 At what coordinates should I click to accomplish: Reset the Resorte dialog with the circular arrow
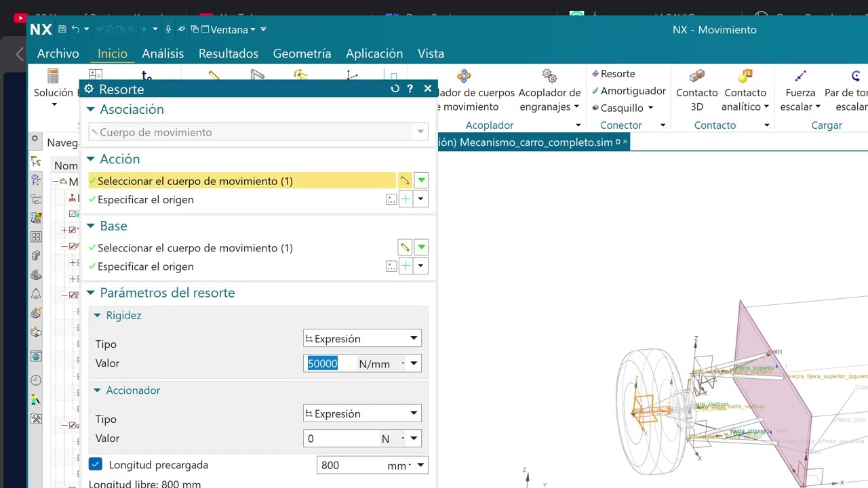pos(395,89)
